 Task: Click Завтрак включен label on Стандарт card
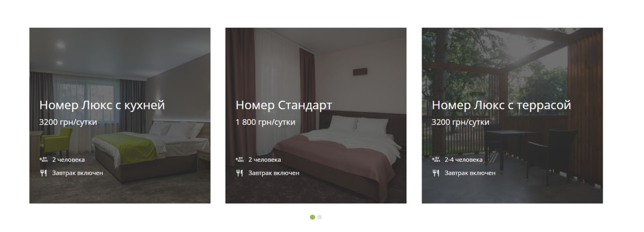point(274,173)
